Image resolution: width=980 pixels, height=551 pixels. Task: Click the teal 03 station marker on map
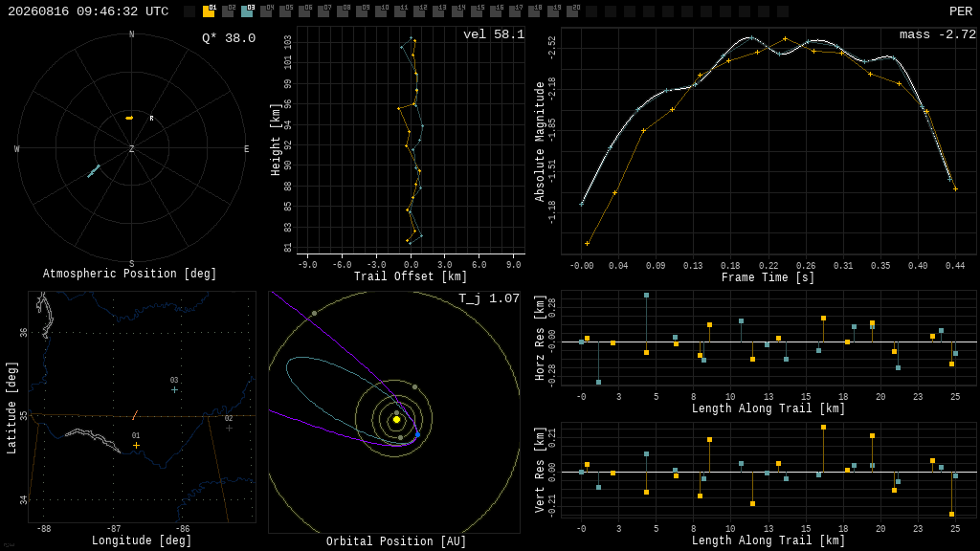[174, 390]
